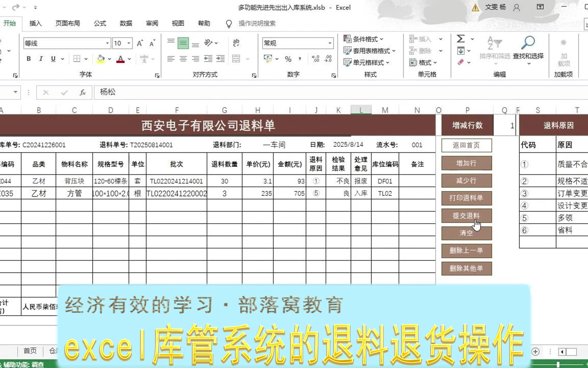
Task: Open ribbon display options icon
Action: pos(540,7)
